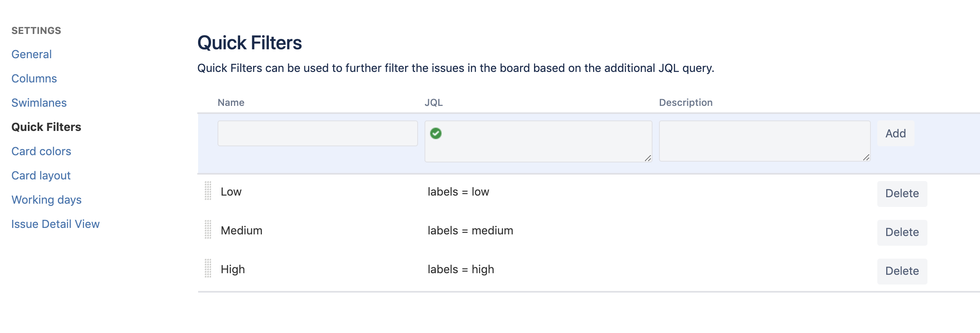This screenshot has width=980, height=333.
Task: Open the Card layout settings
Action: [x=41, y=175]
